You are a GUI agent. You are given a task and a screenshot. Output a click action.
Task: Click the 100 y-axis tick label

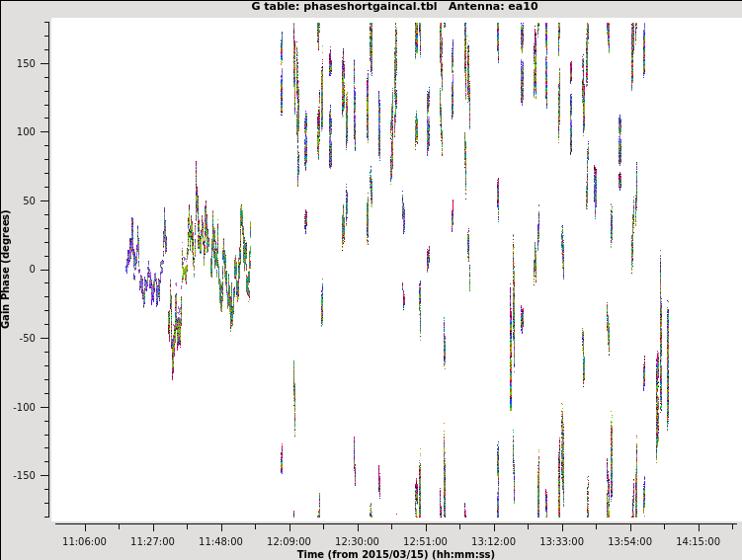tap(35, 132)
